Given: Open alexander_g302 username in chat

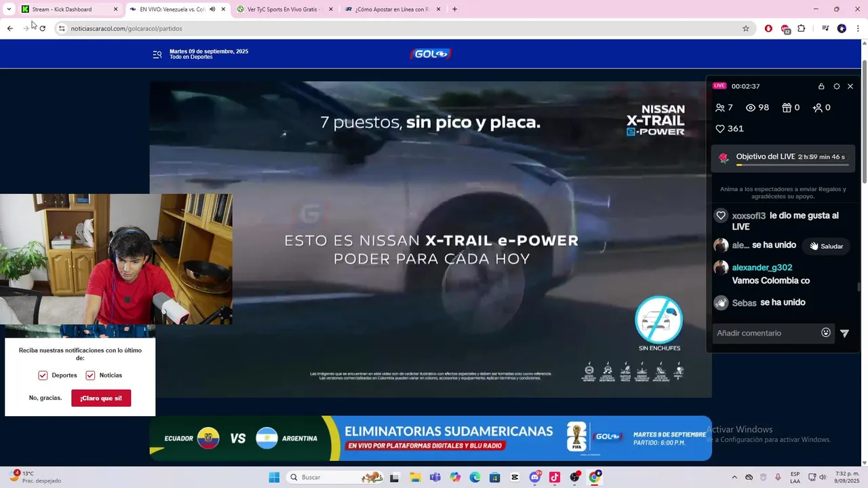Looking at the screenshot, I should point(762,268).
